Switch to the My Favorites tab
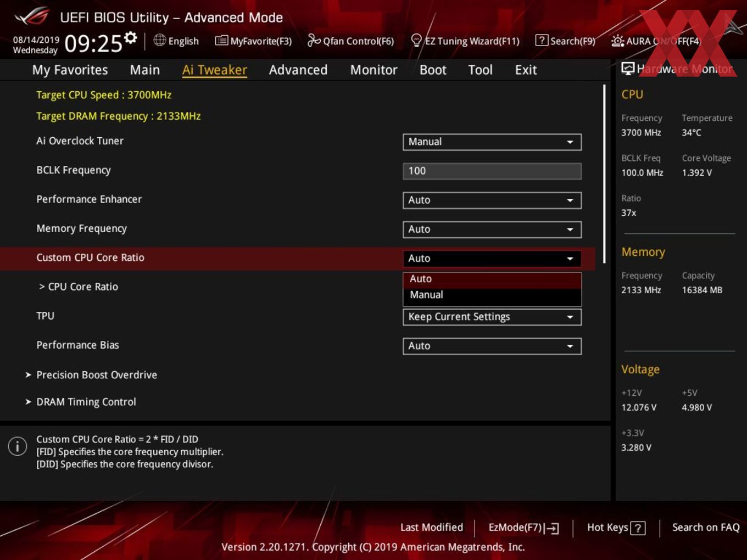 coord(70,70)
